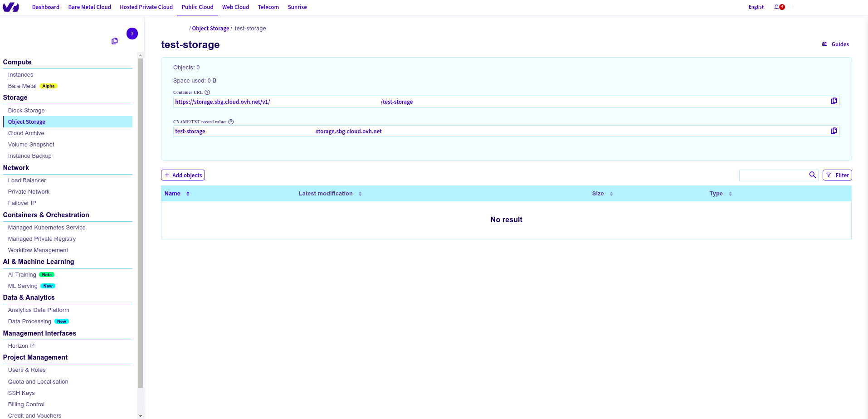Open the Filter button
Viewport: 868px width, 419px height.
click(837, 175)
